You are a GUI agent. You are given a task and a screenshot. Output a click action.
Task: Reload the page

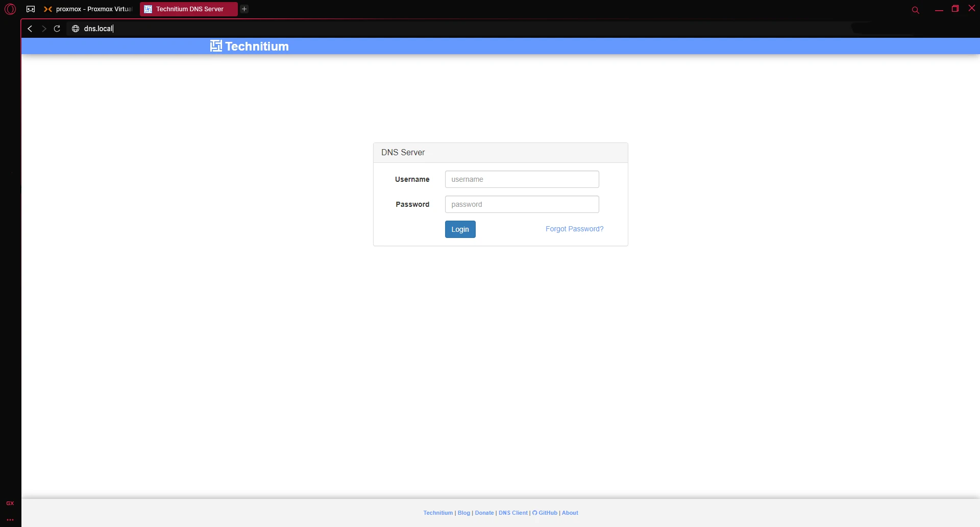[57, 29]
